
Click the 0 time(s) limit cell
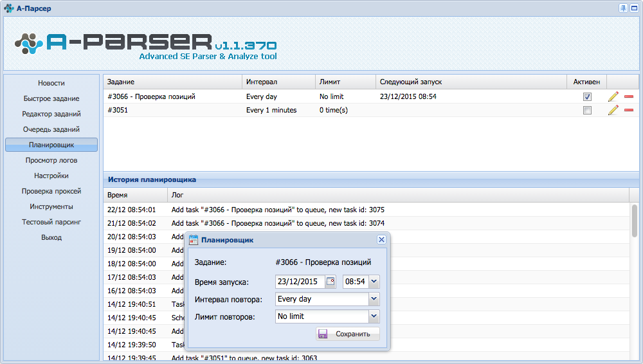[334, 111]
